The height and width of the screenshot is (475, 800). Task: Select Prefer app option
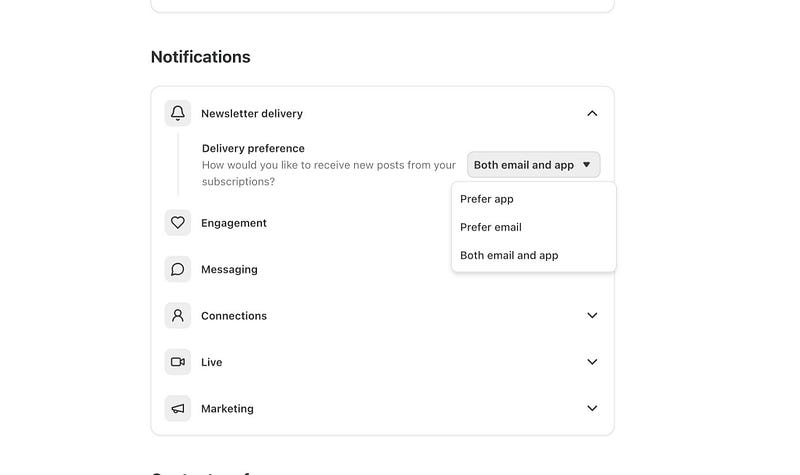point(487,199)
